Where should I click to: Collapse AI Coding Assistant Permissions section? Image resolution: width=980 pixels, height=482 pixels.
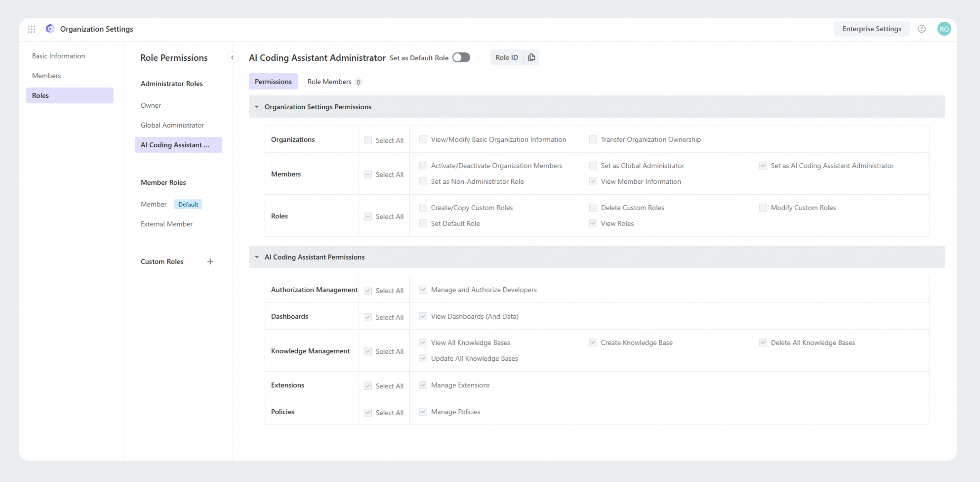pyautogui.click(x=257, y=257)
